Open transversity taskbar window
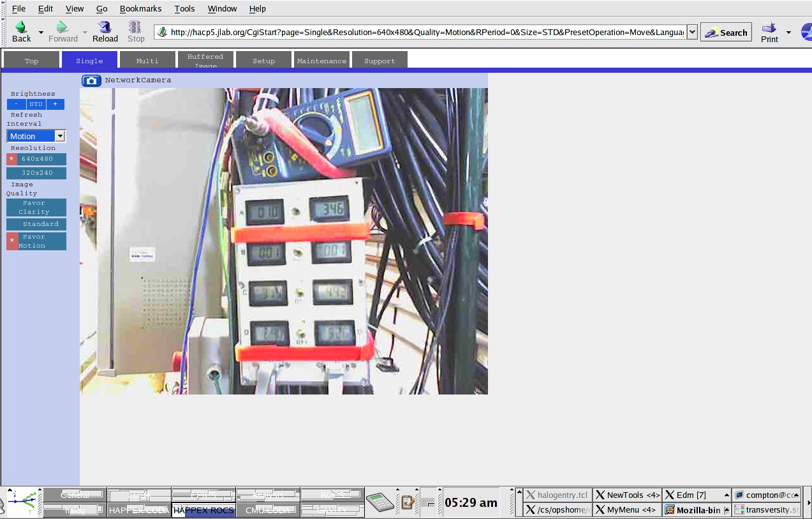 point(766,510)
